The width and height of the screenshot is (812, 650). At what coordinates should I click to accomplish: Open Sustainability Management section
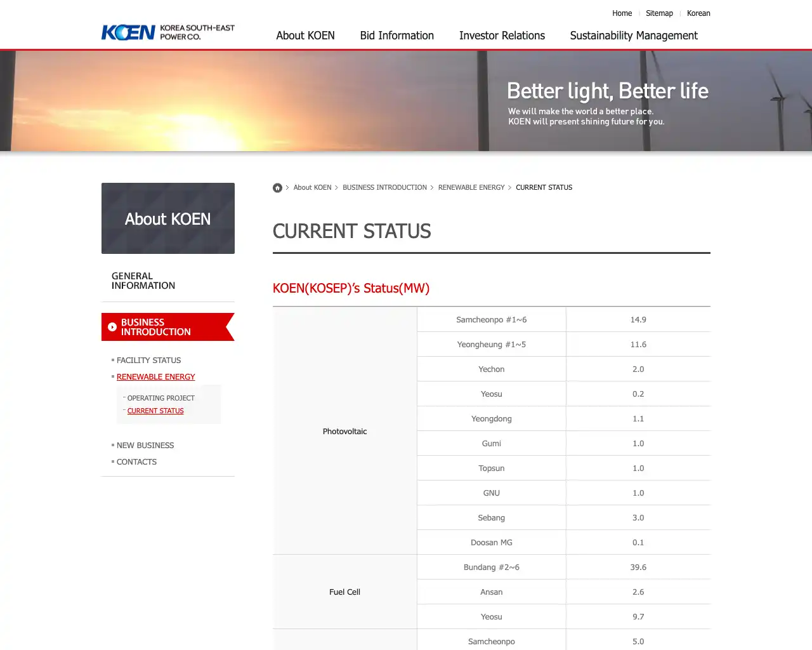[x=633, y=36]
